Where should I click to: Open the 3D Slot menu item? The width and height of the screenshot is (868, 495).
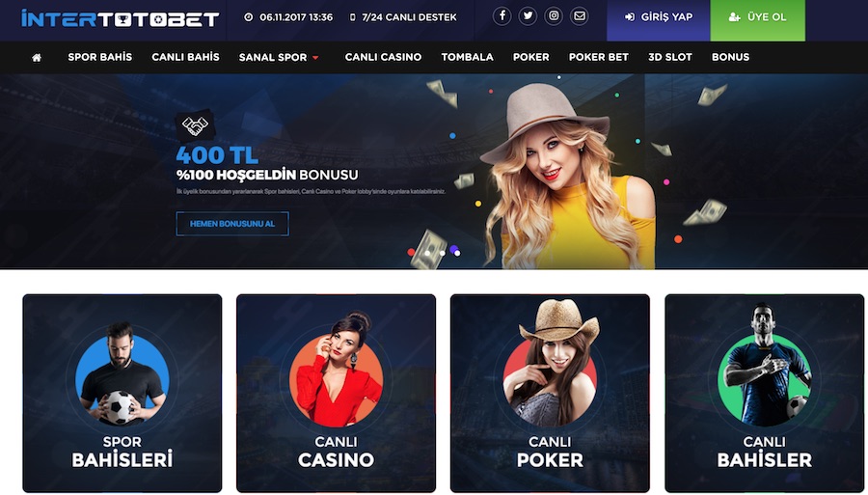(670, 57)
